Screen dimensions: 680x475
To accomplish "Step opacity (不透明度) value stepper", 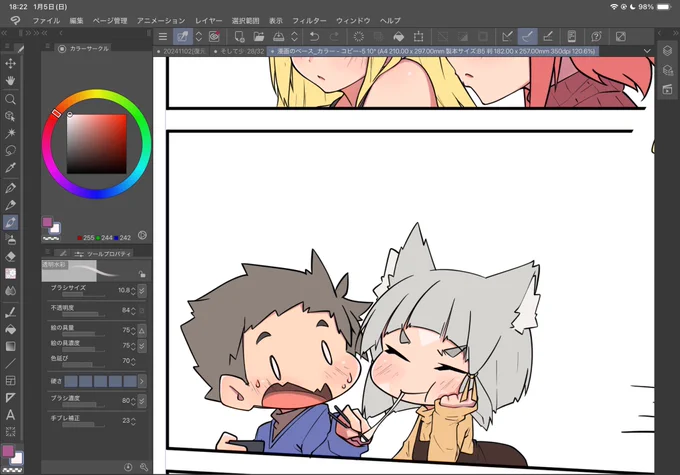I will (133, 311).
